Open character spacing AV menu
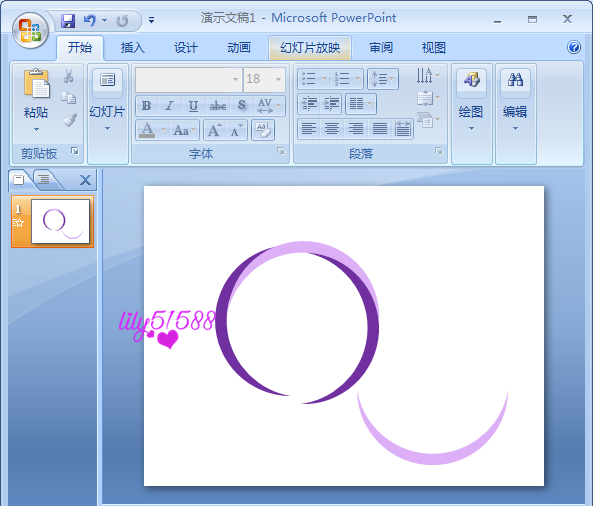This screenshot has width=593, height=506. 269,106
